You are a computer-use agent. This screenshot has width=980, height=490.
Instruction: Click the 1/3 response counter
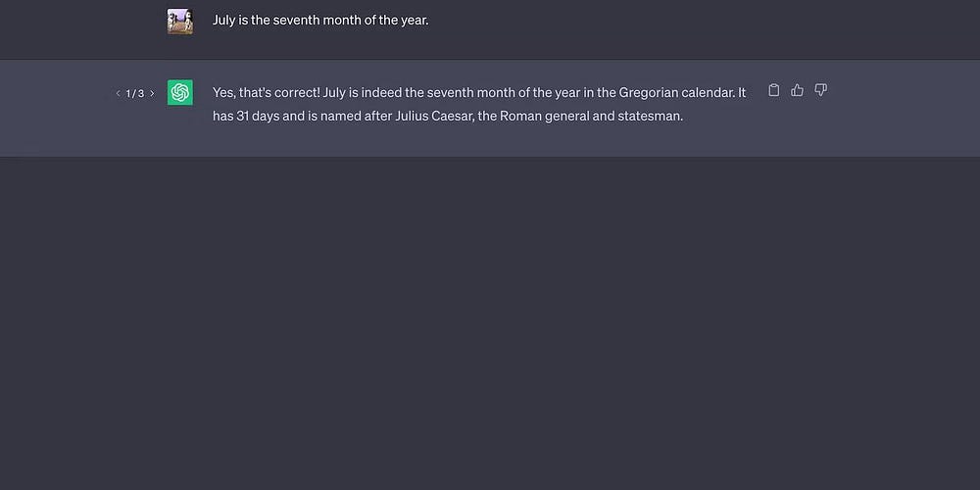135,94
